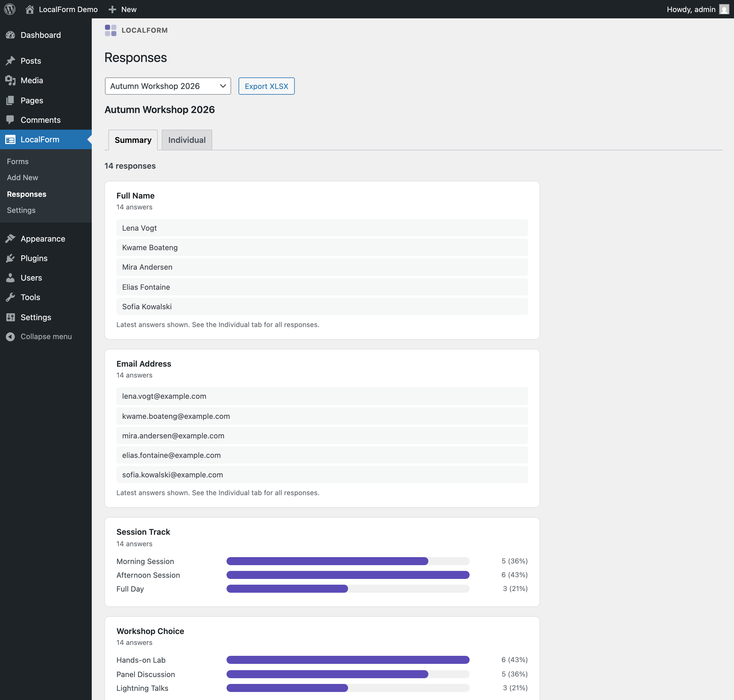Image resolution: width=734 pixels, height=700 pixels.
Task: Click the 14 responses count text
Action: [130, 166]
